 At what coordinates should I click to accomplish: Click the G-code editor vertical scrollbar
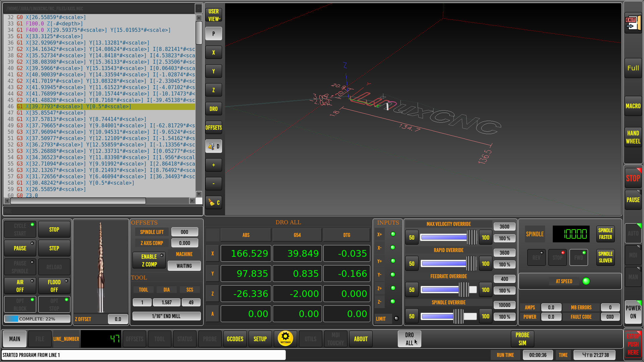coord(199,106)
